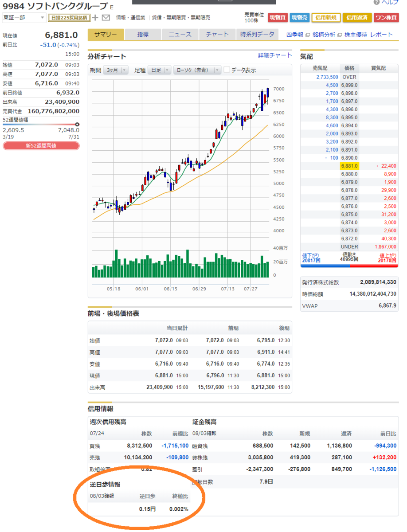This screenshot has height=532, width=407.
Task: Click the 前日終値 6,932.0 value
Action: coord(68,93)
